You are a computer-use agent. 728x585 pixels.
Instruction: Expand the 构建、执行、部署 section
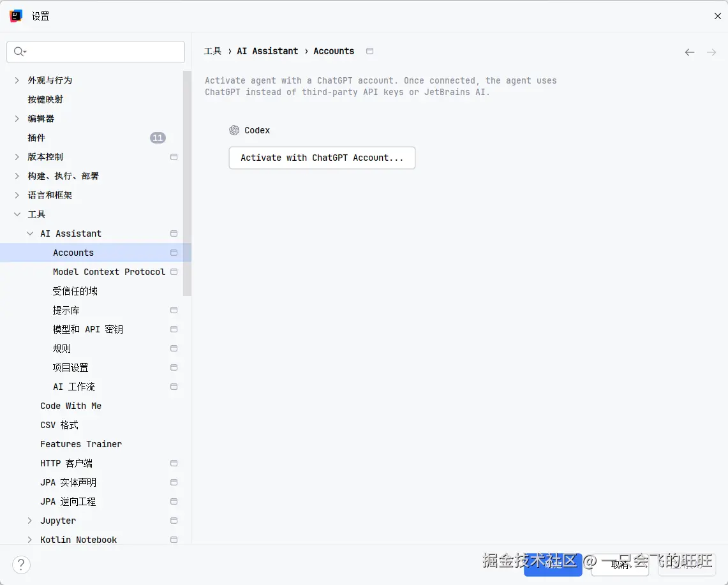click(17, 176)
